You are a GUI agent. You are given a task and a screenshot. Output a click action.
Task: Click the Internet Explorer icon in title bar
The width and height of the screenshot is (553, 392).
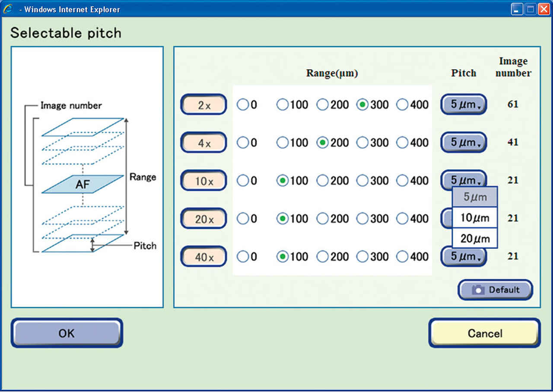point(7,8)
